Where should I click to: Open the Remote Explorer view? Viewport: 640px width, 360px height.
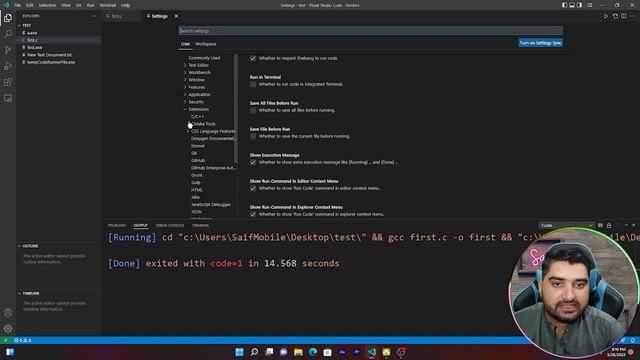coord(8,98)
